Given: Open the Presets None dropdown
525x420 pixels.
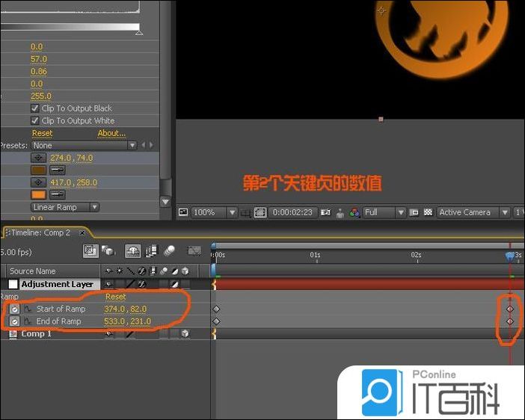Looking at the screenshot, I should tap(84, 145).
